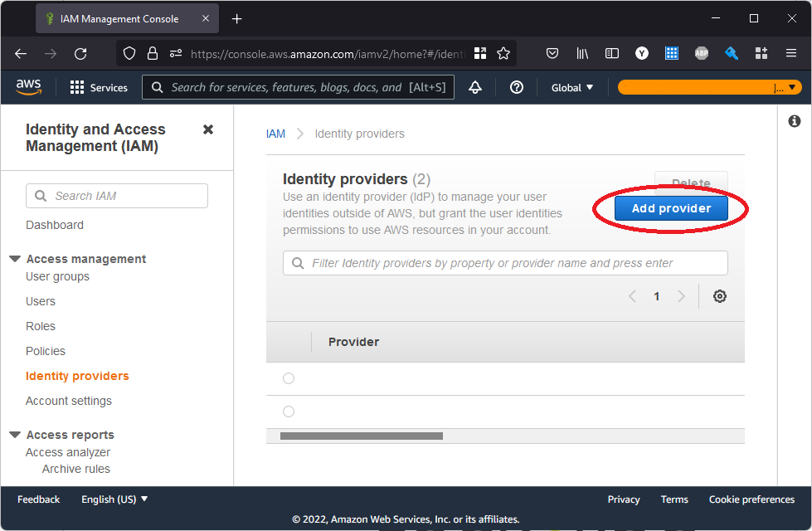
Task: Select Identity providers in the sidebar
Action: coord(77,376)
